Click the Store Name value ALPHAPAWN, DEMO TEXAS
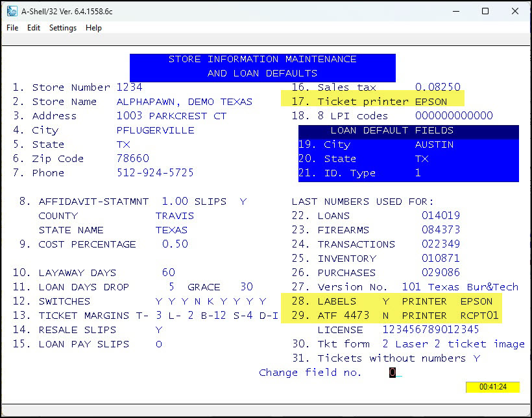 [184, 102]
